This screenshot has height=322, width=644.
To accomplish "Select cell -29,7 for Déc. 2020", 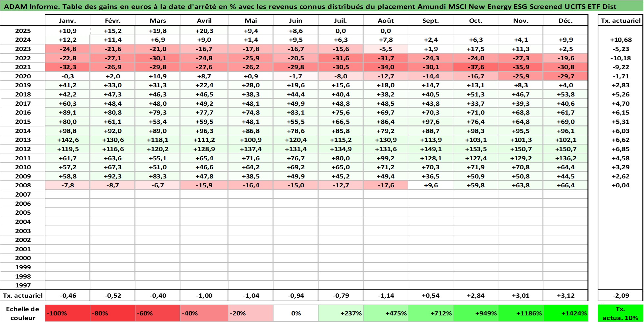I will point(565,76).
